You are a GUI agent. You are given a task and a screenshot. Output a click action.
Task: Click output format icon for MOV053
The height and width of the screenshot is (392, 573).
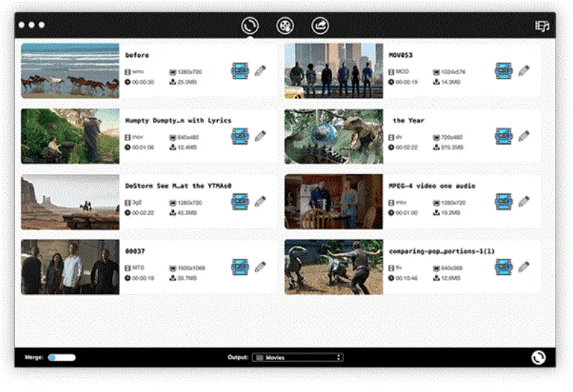(x=503, y=70)
